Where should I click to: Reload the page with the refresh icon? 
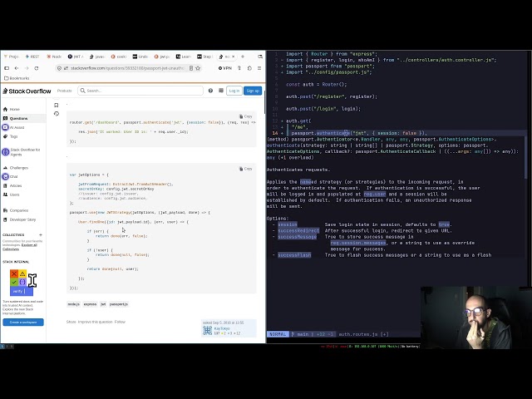37,68
